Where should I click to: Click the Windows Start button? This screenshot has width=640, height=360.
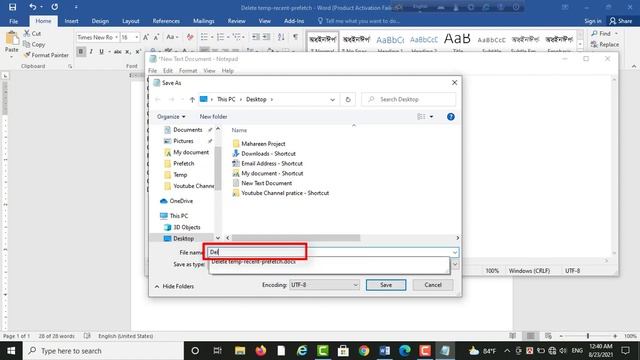pyautogui.click(x=11, y=351)
